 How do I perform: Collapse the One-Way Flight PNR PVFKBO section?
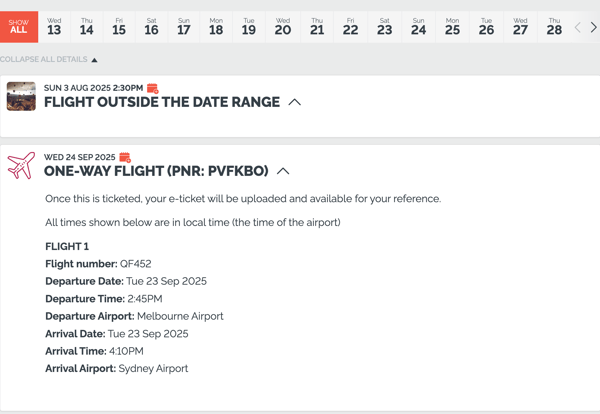[x=283, y=171]
